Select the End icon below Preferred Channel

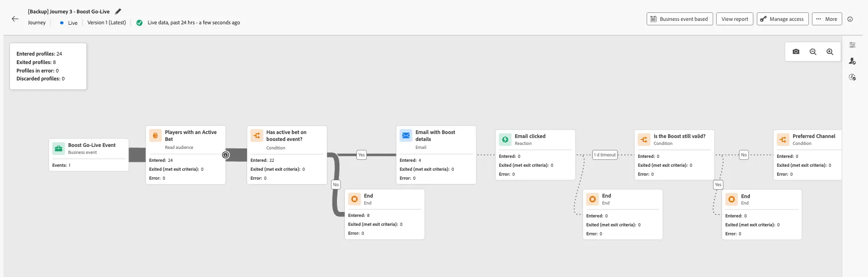[x=732, y=199]
